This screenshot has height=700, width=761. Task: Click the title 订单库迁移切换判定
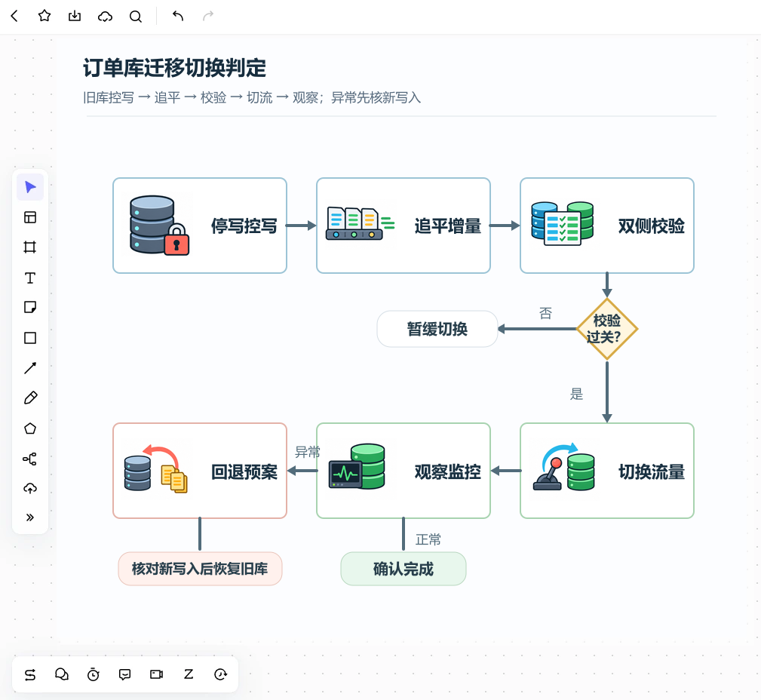coord(175,68)
